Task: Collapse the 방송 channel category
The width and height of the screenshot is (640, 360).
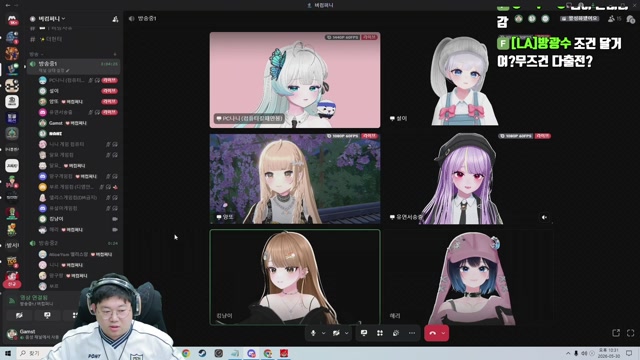Action: [x=36, y=54]
